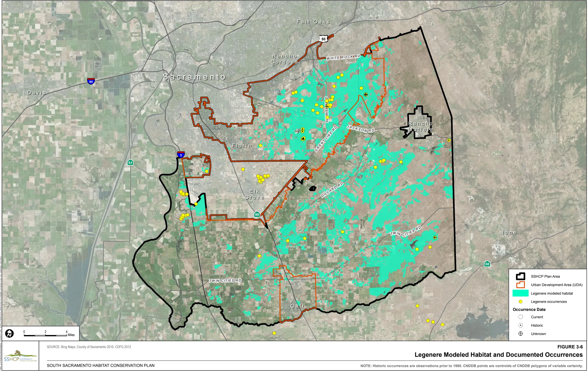The image size is (588, 371).
Task: Click the Occurrence Date legend heading
Action: click(x=529, y=309)
